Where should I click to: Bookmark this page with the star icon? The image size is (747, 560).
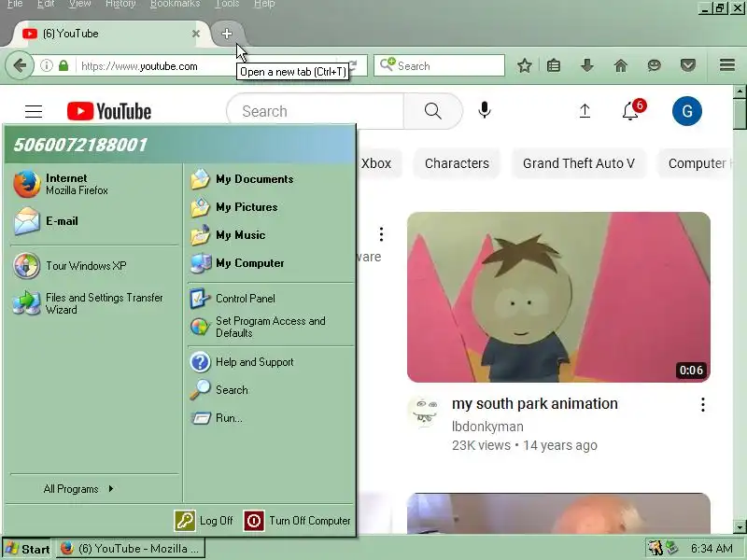[x=525, y=65]
